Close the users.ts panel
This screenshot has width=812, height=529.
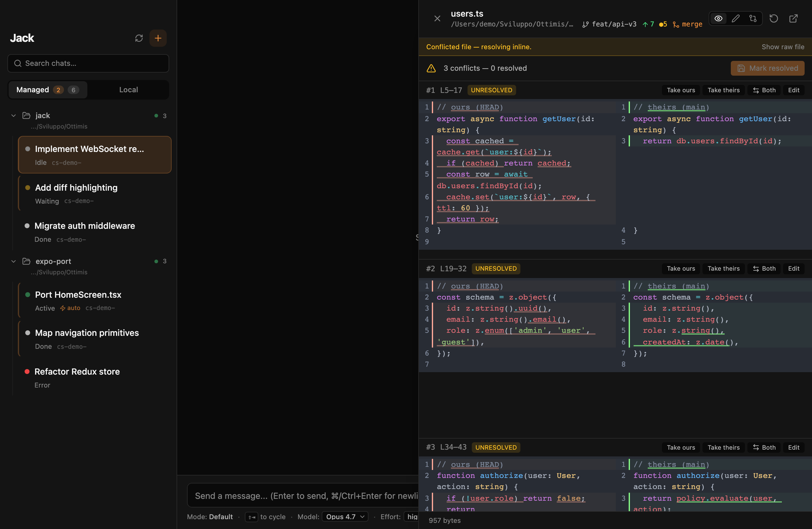coord(437,18)
